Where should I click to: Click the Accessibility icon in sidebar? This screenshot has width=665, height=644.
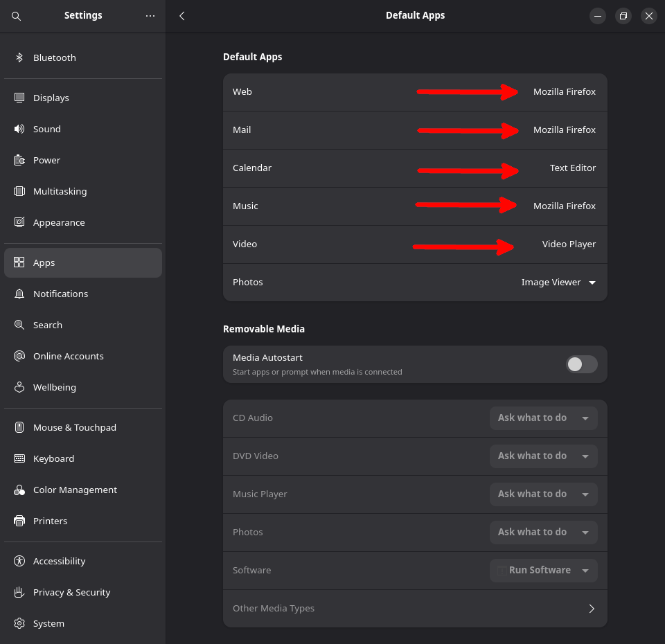click(x=19, y=561)
